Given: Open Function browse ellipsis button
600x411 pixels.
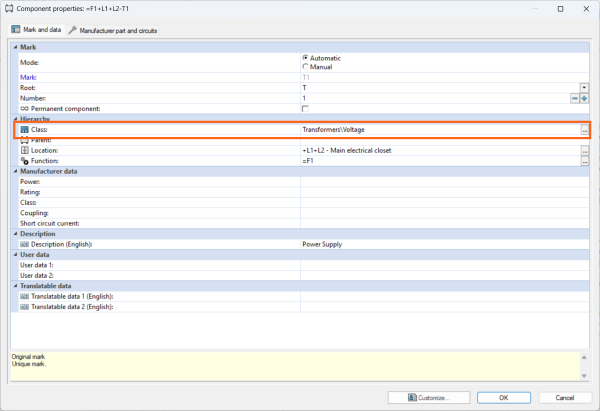Looking at the screenshot, I should [584, 161].
